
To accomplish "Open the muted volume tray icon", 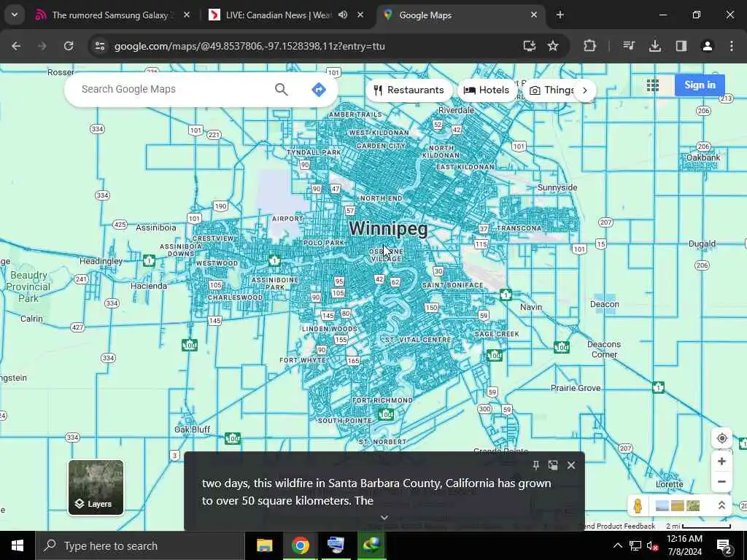I will (652, 546).
